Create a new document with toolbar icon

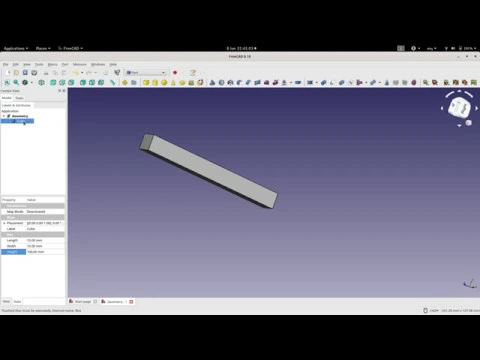tap(7, 73)
